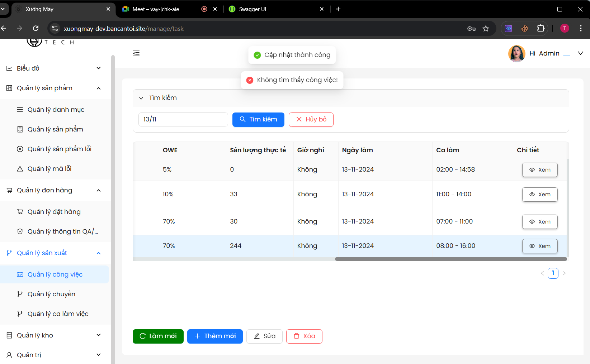Reload the page using refresh icon
Viewport: 590px width, 364px height.
(x=36, y=28)
